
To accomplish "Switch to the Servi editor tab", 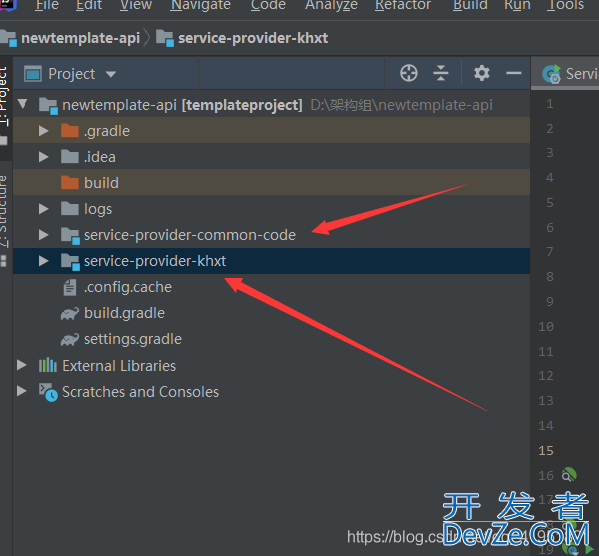I will (x=569, y=74).
